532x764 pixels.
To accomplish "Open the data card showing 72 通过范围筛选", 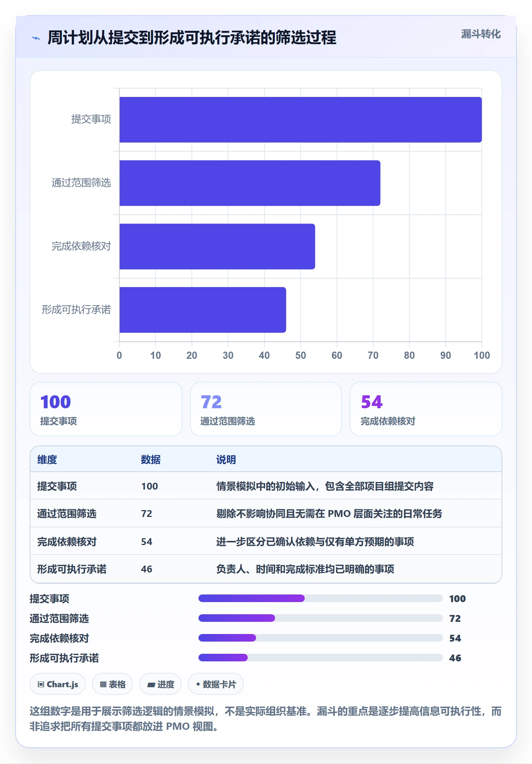I will tap(266, 409).
